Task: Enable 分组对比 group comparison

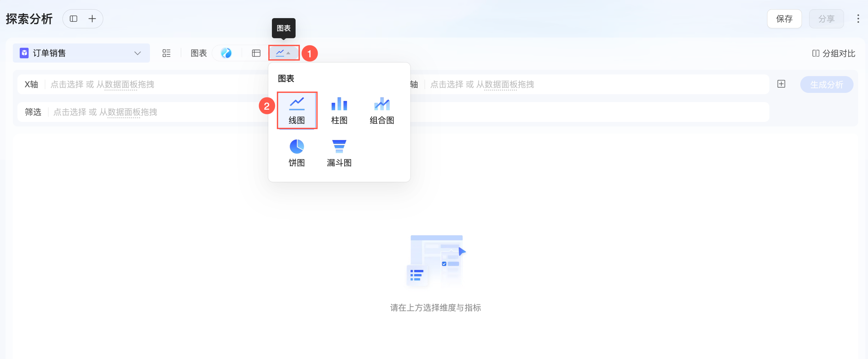Action: pyautogui.click(x=833, y=53)
